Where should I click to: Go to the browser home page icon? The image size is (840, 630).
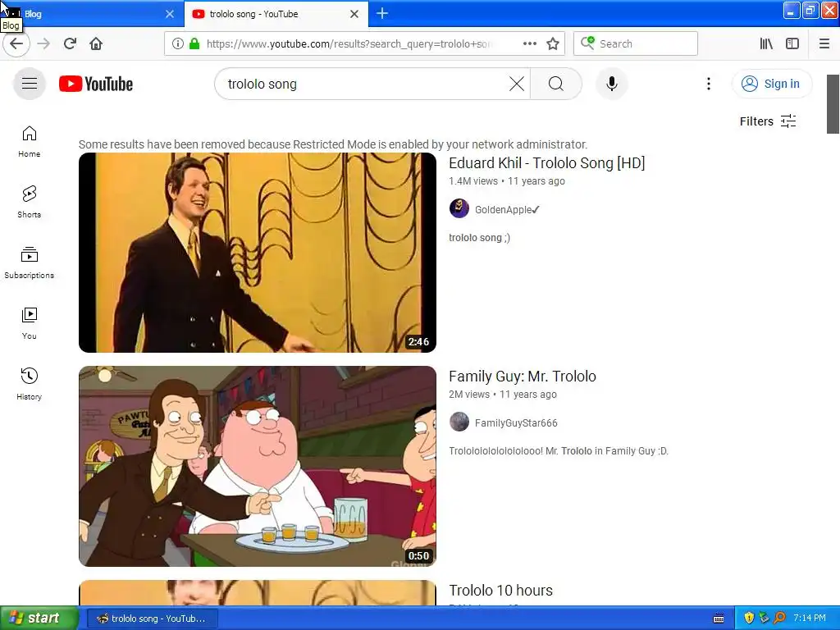[96, 43]
